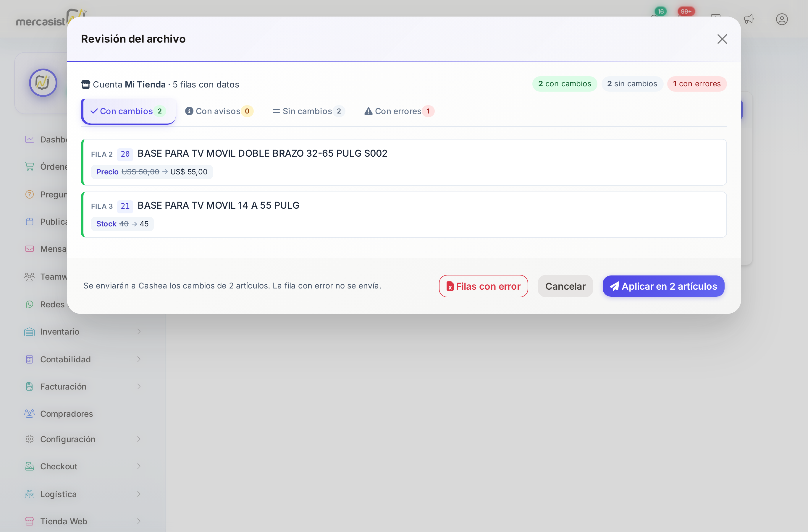The width and height of the screenshot is (808, 532).
Task: Click the Redes WhatsApp icon in sidebar
Action: (30, 304)
